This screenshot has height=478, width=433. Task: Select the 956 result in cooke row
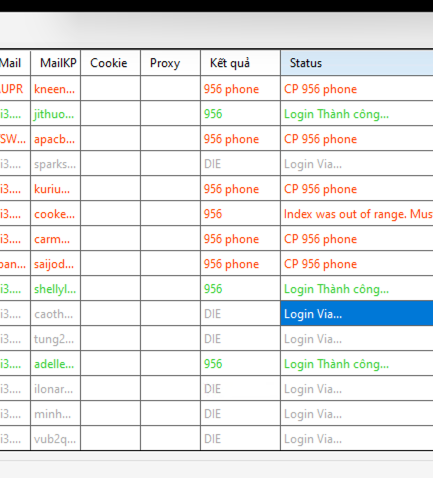(240, 213)
